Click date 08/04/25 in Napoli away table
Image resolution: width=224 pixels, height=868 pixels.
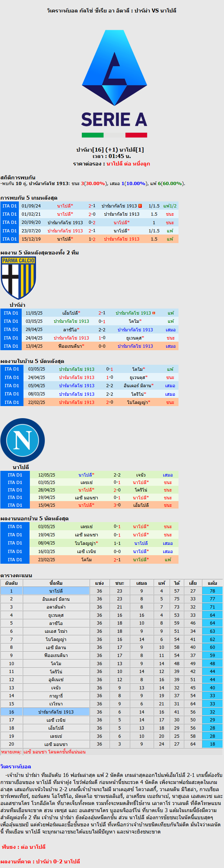point(47,543)
